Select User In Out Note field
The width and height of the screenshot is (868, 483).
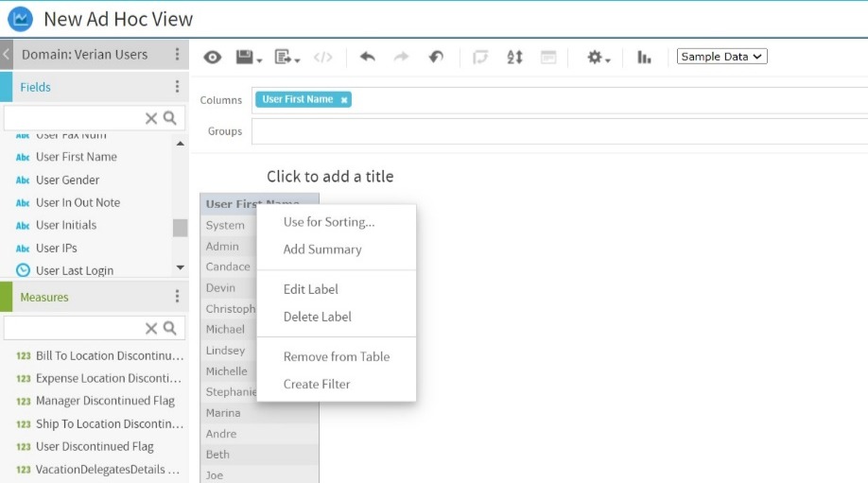pyautogui.click(x=78, y=203)
